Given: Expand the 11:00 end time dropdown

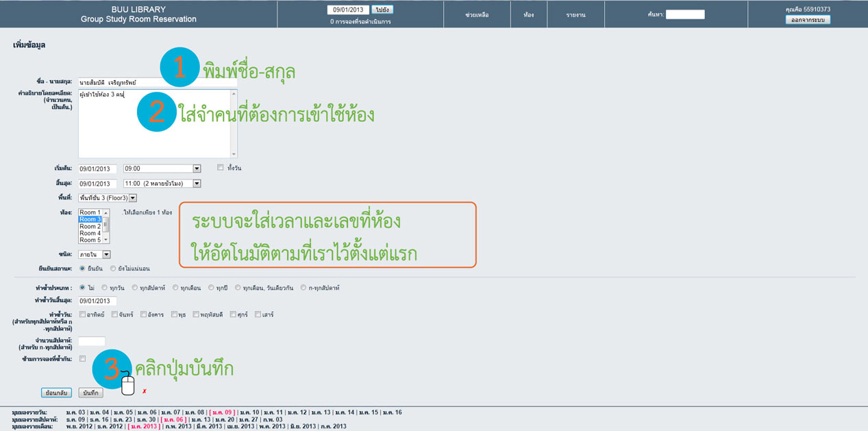Looking at the screenshot, I should [x=197, y=184].
